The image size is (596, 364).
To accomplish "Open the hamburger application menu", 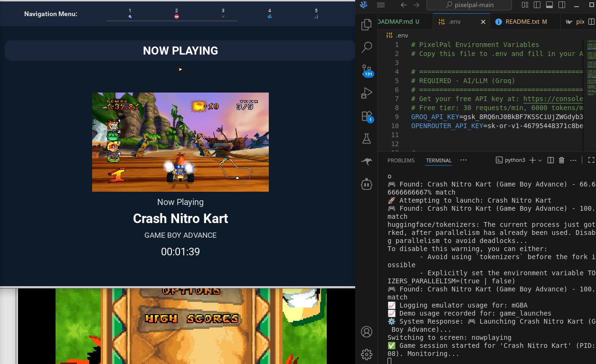I will [380, 5].
